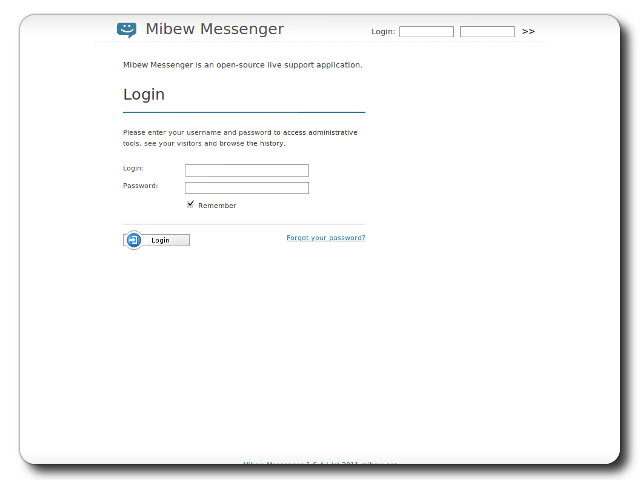This screenshot has width=640, height=480.
Task: Click the main form Login text field
Action: point(247,170)
